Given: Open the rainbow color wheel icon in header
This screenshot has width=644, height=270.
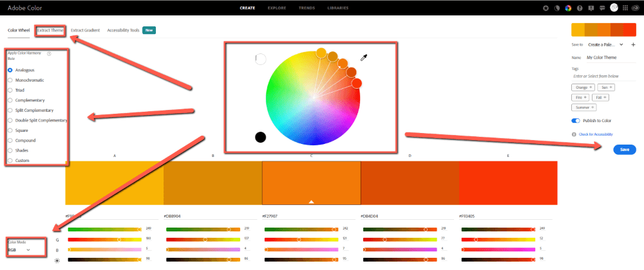Looking at the screenshot, I should click(569, 8).
